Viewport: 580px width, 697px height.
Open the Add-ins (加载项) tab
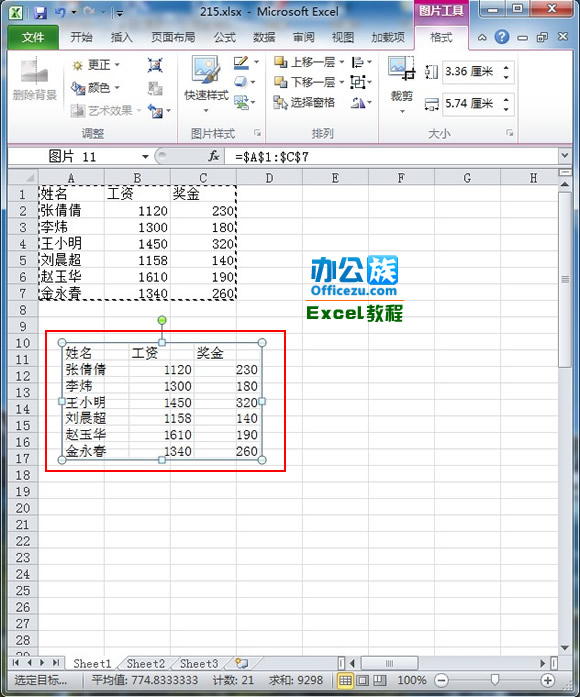coord(388,37)
